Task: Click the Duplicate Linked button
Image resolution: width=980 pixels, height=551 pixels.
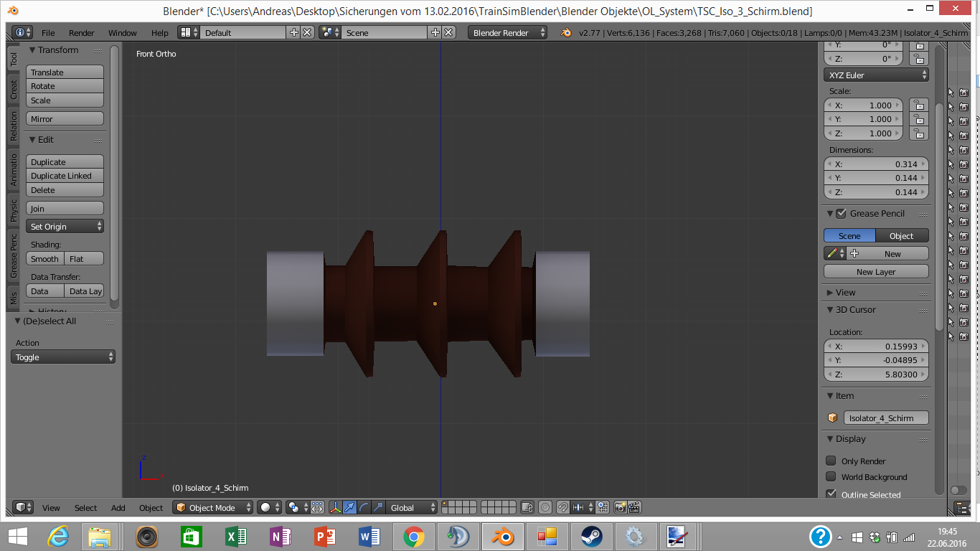Action: tap(65, 176)
